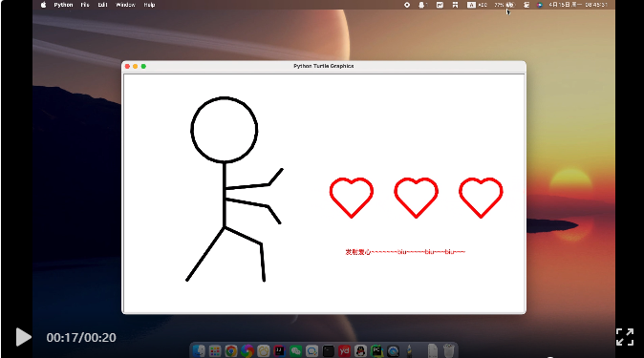This screenshot has width=644, height=358.
Task: Open QQ penguin icon in the dock
Action: point(360,351)
